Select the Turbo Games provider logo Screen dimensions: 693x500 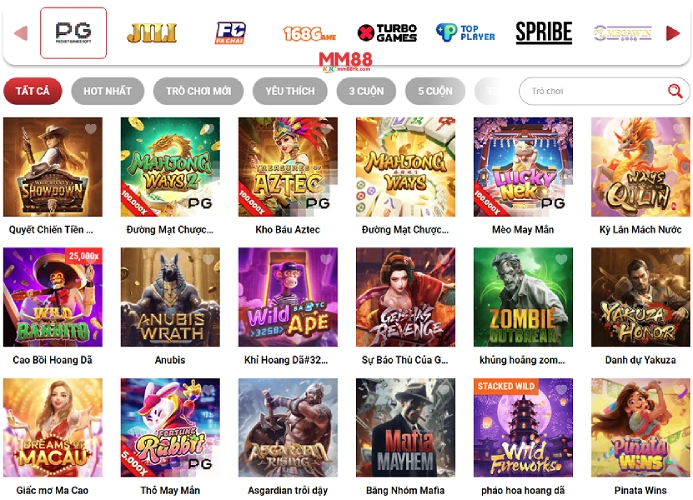387,33
